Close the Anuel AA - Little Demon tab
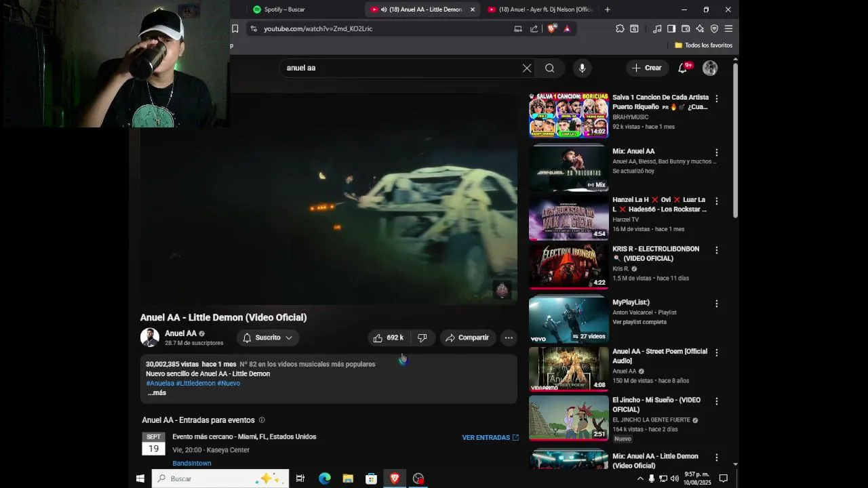The height and width of the screenshot is (488, 868). 473,9
